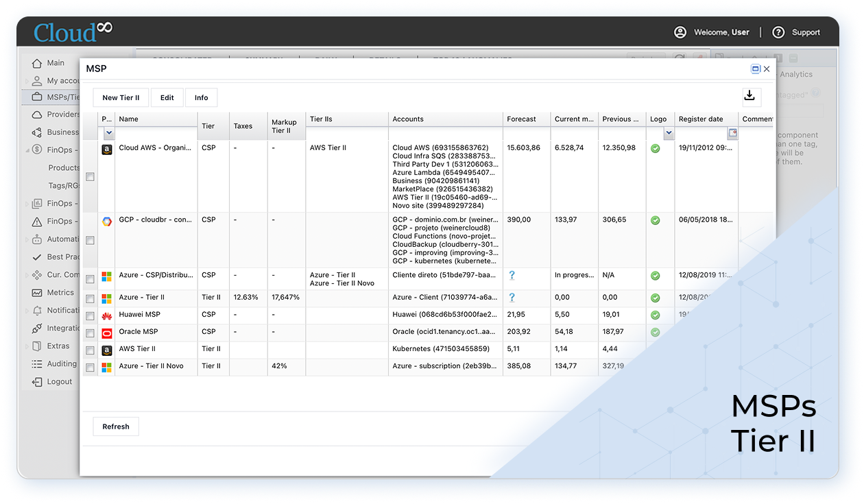
Task: Click the Support link text
Action: tap(806, 32)
